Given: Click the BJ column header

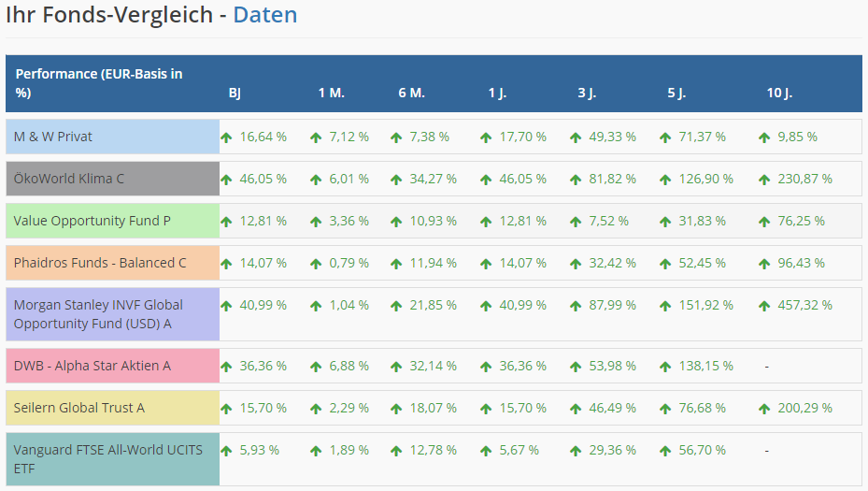Looking at the screenshot, I should (x=235, y=93).
